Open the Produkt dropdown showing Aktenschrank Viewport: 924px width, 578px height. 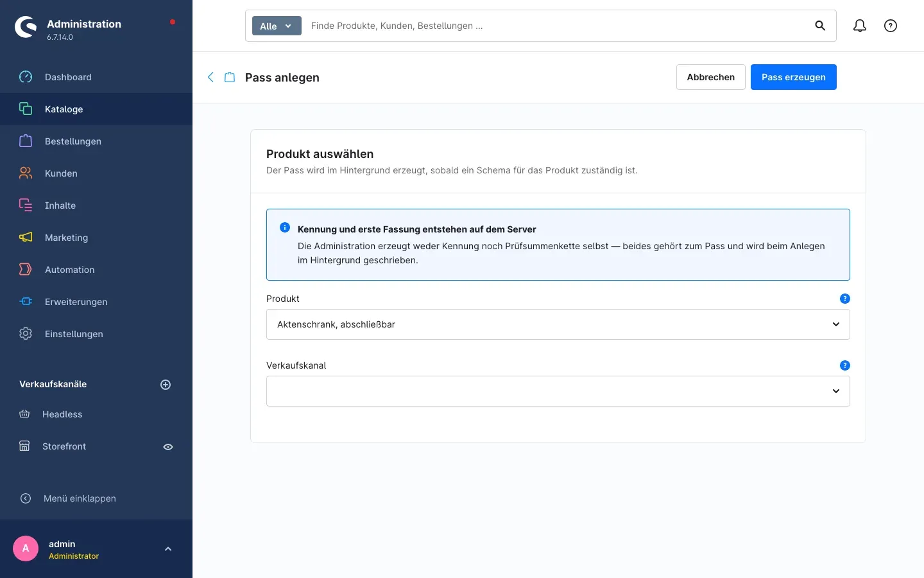tap(558, 324)
